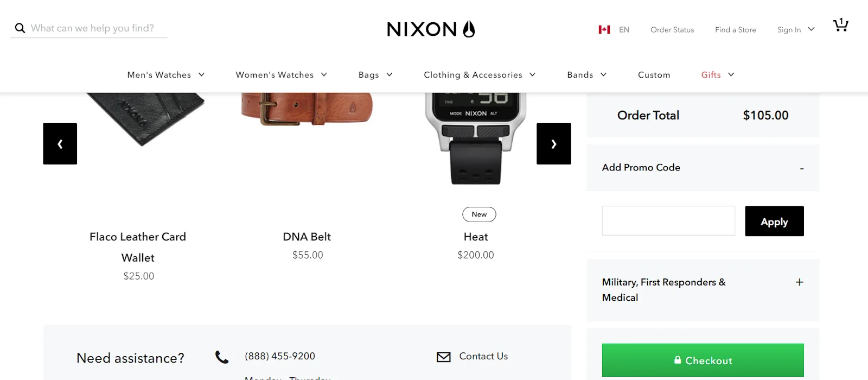Open the Gifts menu

pyautogui.click(x=717, y=75)
